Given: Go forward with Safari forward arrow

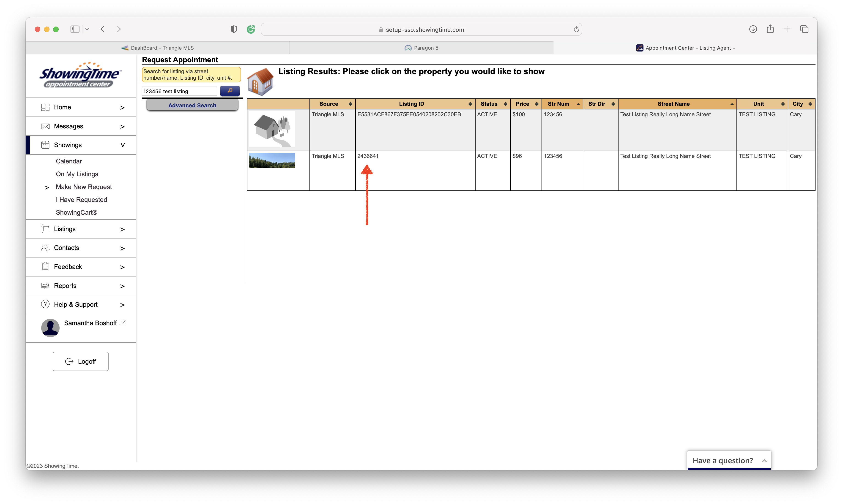Looking at the screenshot, I should pos(119,29).
